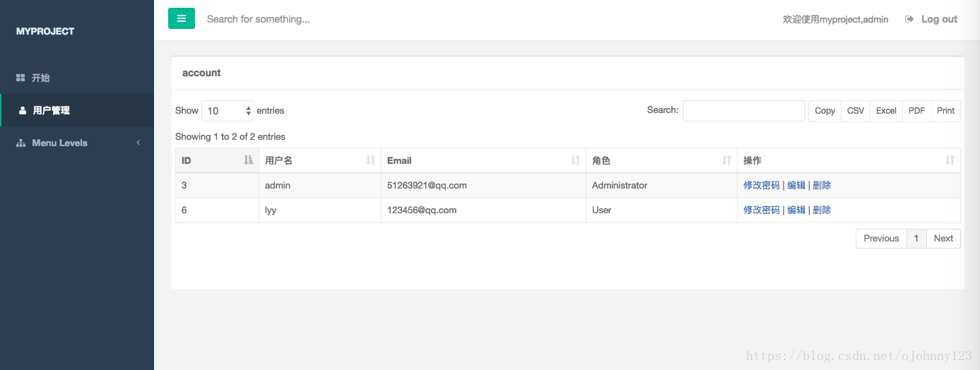This screenshot has width=980, height=370.
Task: Toggle sidebar with green hamburger button
Action: point(181,18)
